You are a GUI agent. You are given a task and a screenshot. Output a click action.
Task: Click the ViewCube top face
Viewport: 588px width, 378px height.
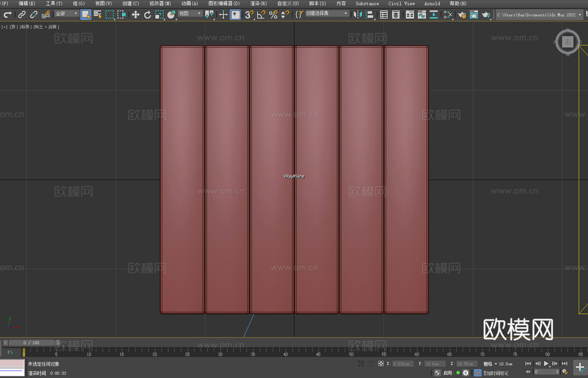point(568,42)
